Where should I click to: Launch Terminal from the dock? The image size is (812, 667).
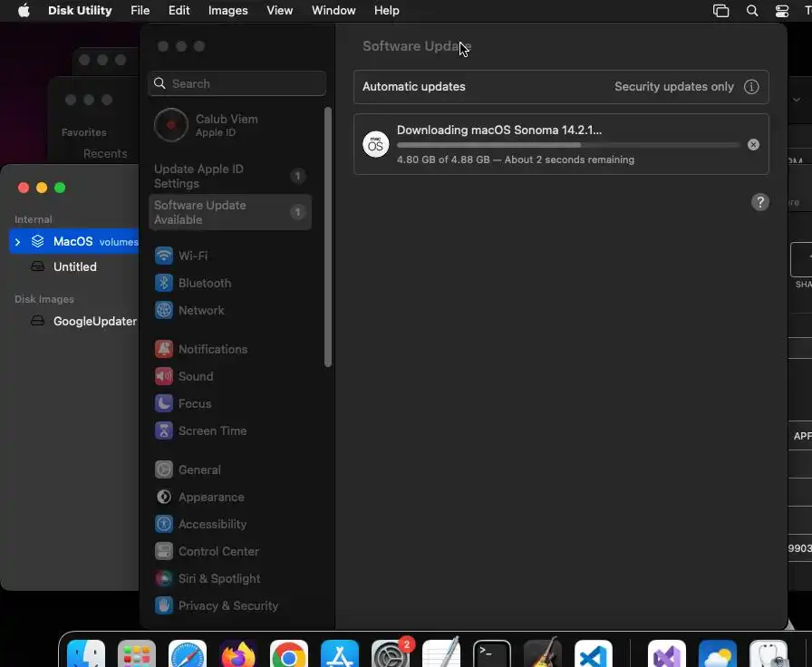[x=492, y=653]
